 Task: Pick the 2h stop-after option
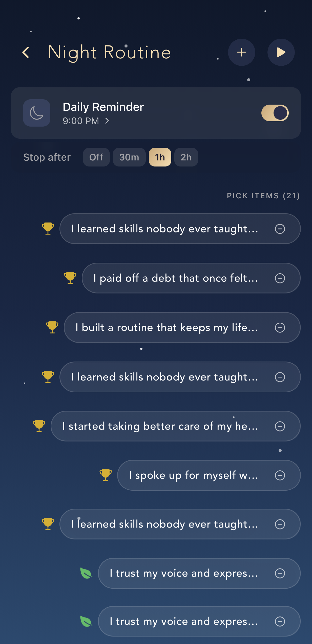pyautogui.click(x=186, y=157)
